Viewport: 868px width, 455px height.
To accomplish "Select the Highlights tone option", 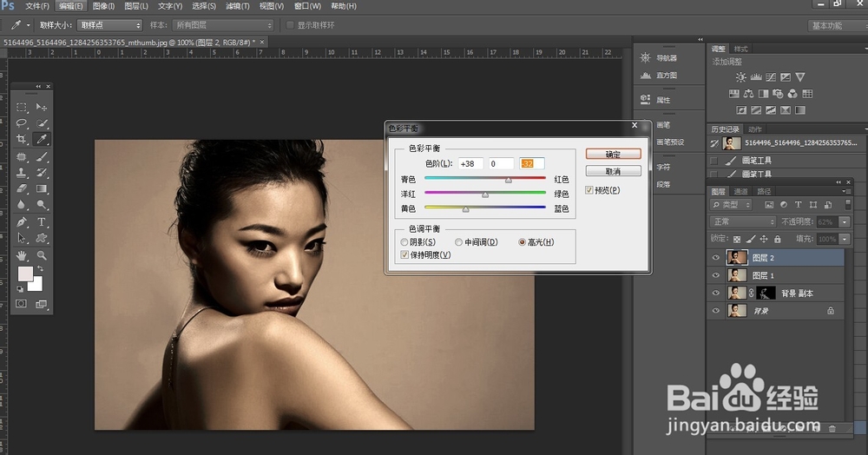I will [x=536, y=242].
